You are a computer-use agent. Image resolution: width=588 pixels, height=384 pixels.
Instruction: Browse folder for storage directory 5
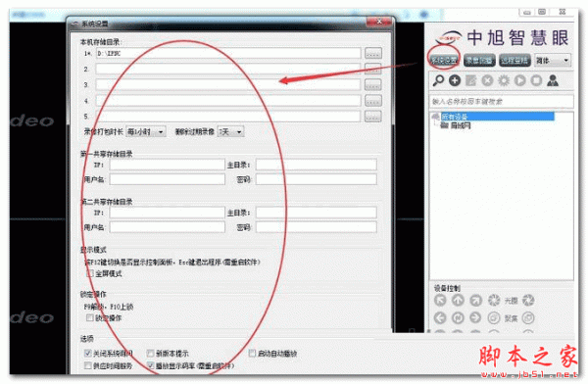coord(373,117)
